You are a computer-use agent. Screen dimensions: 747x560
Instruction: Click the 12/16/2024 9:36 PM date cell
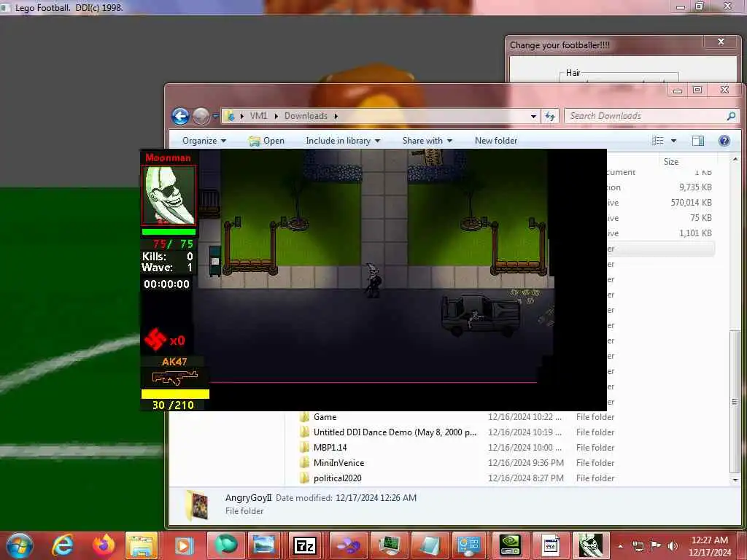click(x=526, y=463)
